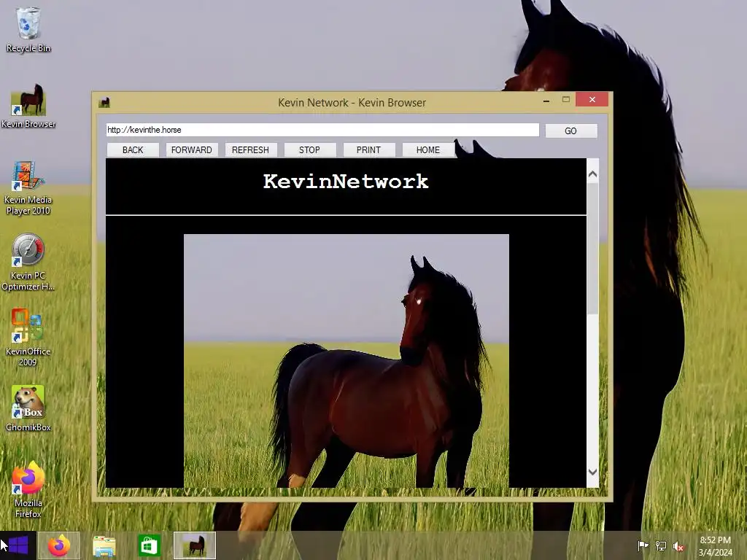Open the Recycle Bin desktop icon
The height and width of the screenshot is (560, 747).
pyautogui.click(x=28, y=29)
